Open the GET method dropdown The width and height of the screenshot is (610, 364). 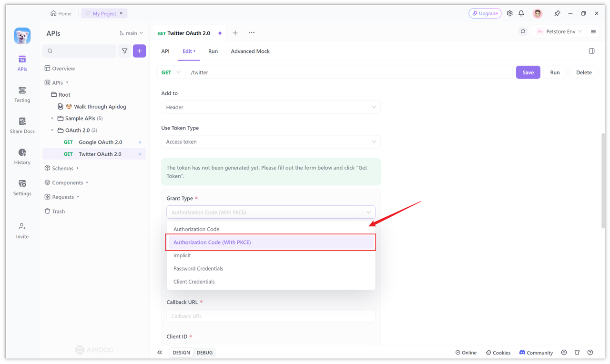[171, 72]
